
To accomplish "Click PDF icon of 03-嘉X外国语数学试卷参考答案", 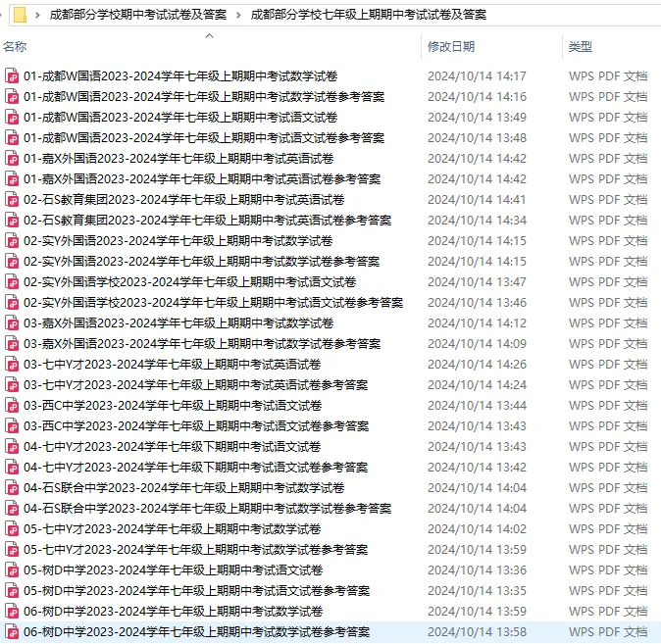I will (12, 344).
